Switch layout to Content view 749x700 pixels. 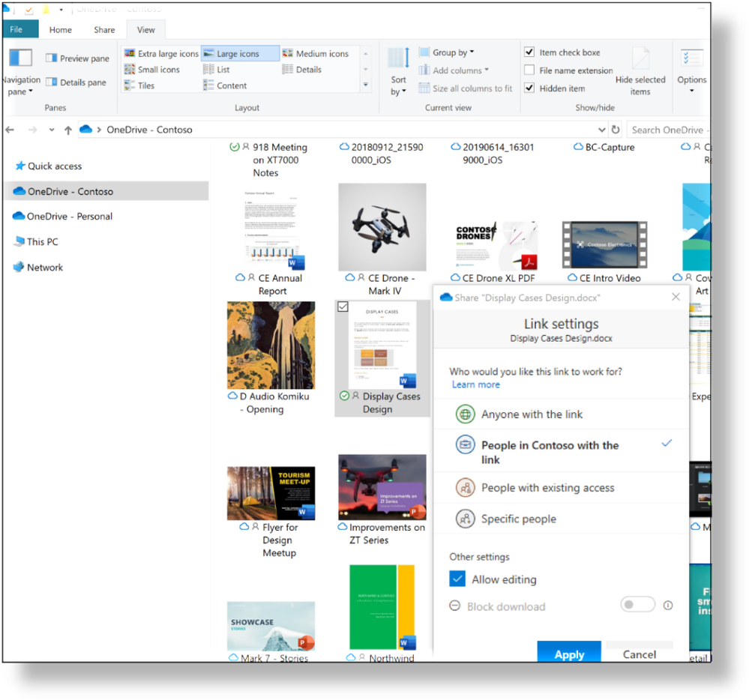[x=225, y=85]
